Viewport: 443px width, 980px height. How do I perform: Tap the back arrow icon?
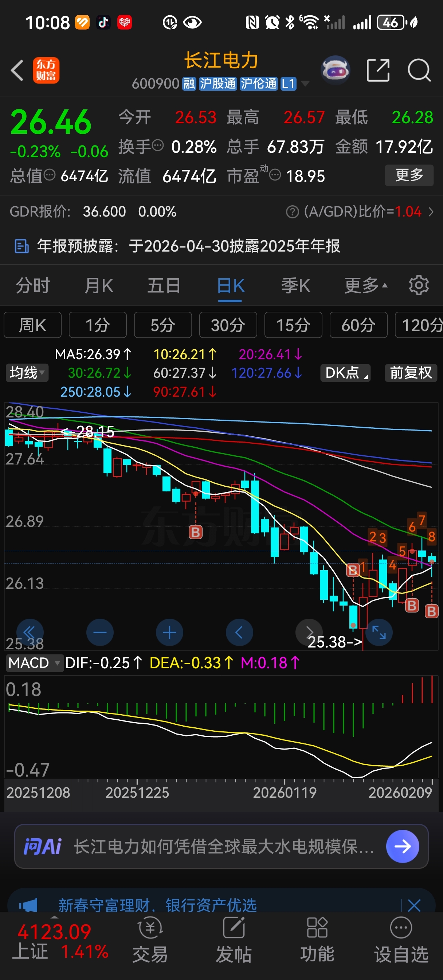17,70
